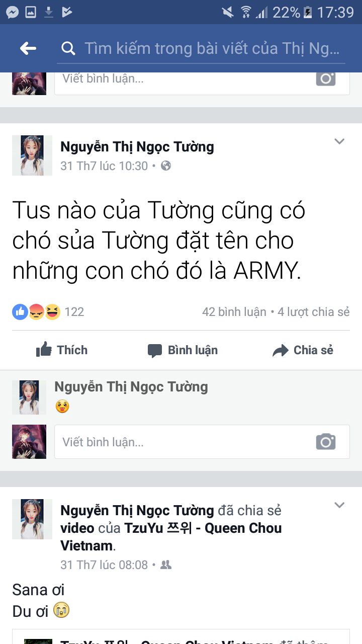The width and height of the screenshot is (362, 644).
Task: Tap the lower Viết bình luận field
Action: (x=202, y=442)
